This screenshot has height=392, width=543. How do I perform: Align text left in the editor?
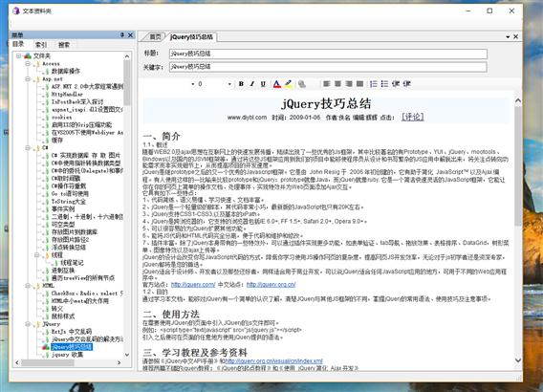(327, 84)
